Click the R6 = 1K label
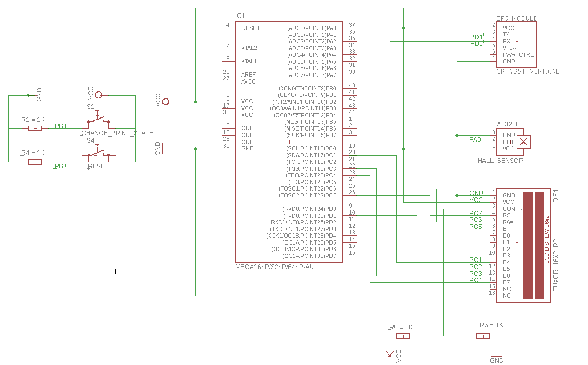This screenshot has height=365, width=588. click(491, 325)
